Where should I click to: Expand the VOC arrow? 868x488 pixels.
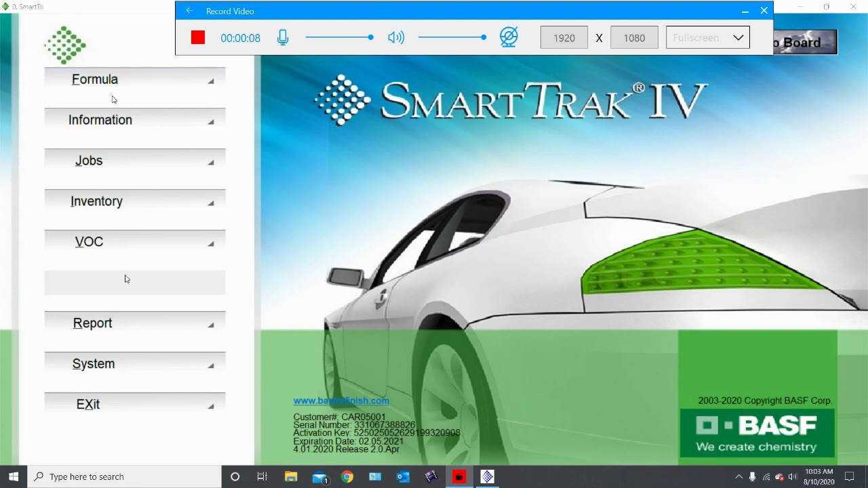click(211, 244)
